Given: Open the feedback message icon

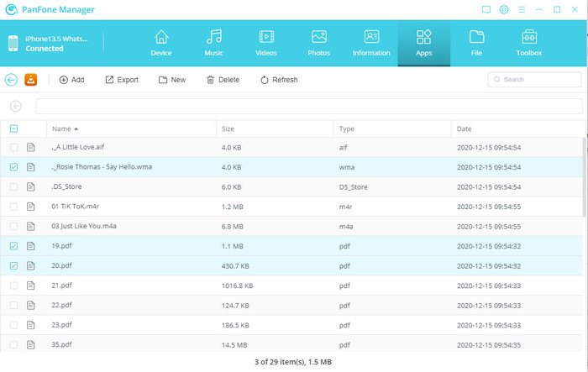Looking at the screenshot, I should 486,10.
